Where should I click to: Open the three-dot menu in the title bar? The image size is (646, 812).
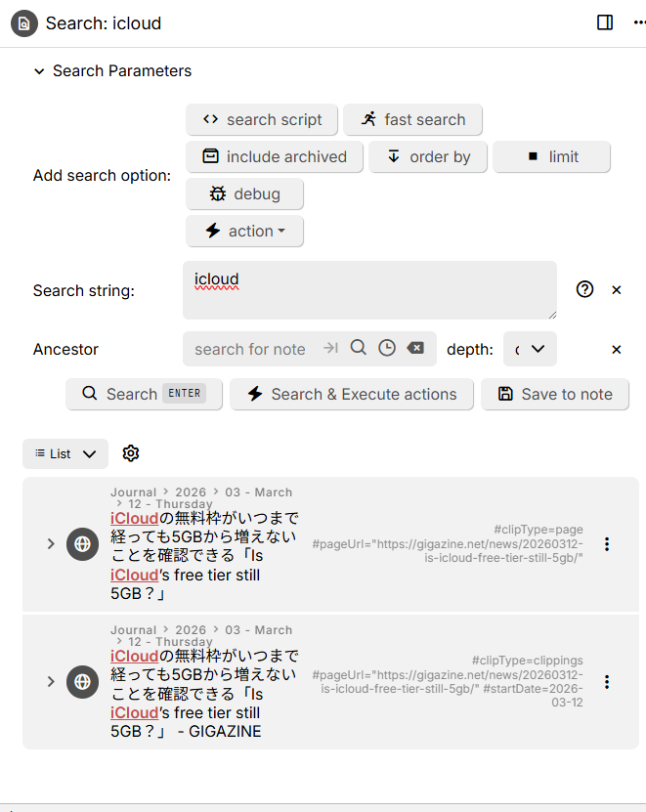tap(639, 22)
